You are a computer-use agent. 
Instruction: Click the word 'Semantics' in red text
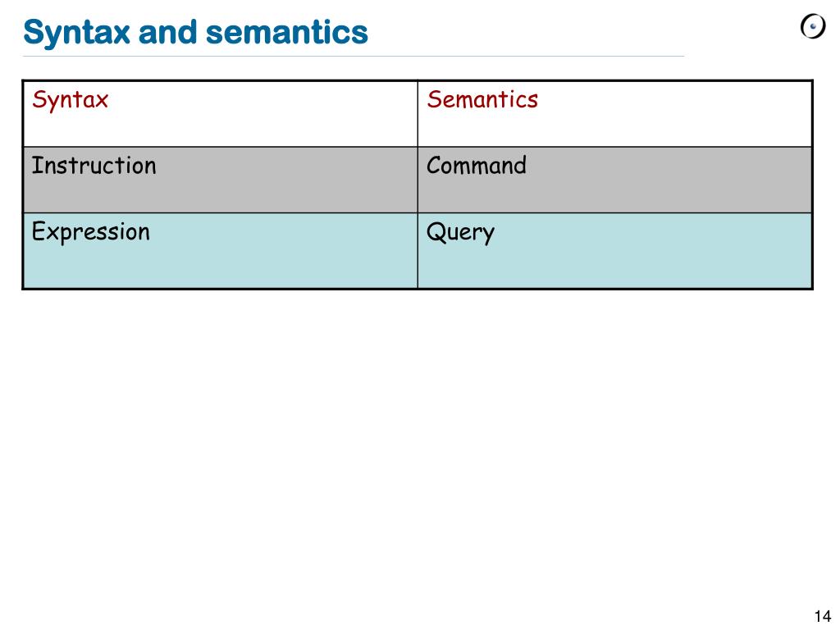(x=482, y=99)
